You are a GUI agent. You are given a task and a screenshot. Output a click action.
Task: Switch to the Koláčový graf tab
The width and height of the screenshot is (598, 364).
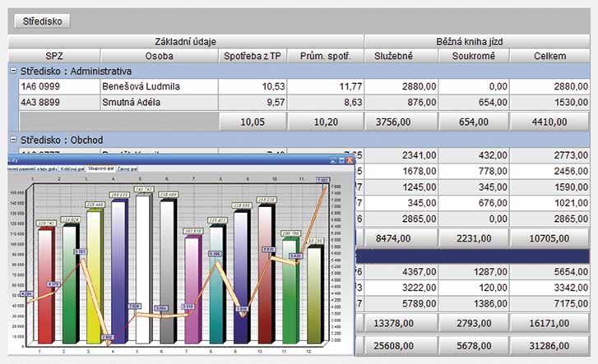click(x=72, y=168)
